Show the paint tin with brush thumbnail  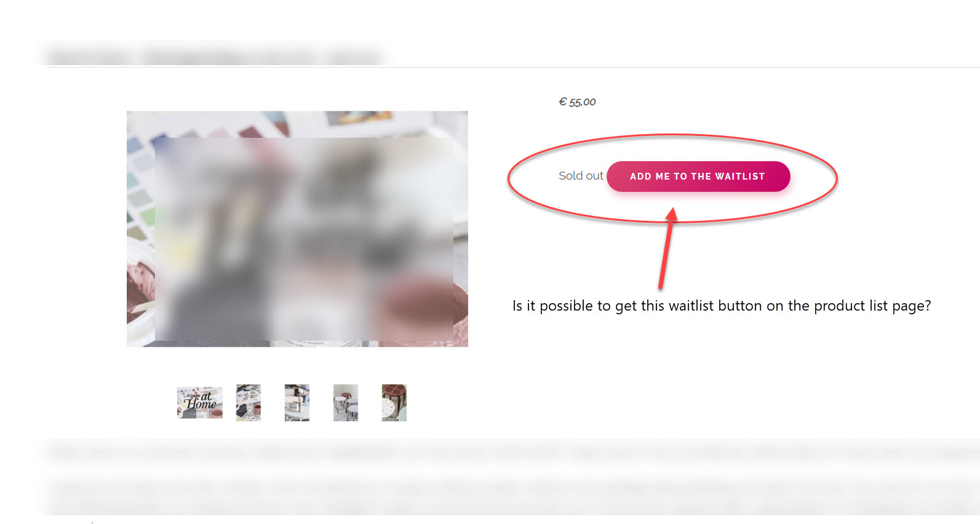(297, 403)
